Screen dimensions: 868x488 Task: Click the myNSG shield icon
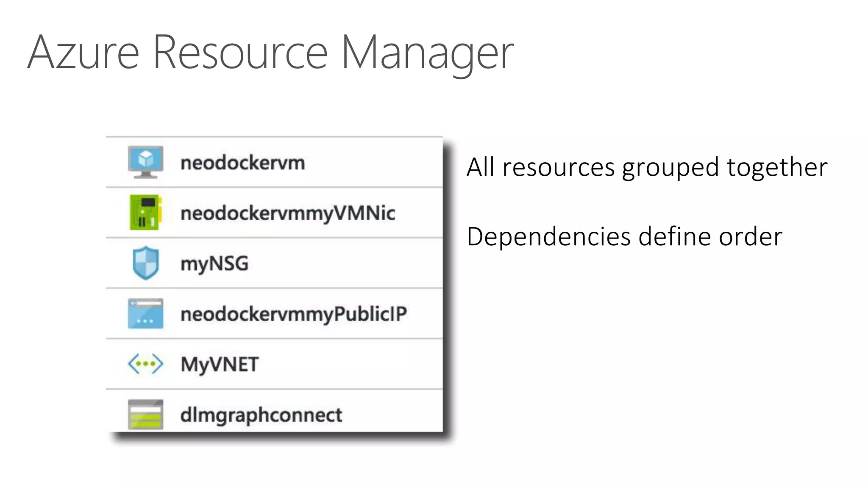click(x=145, y=263)
